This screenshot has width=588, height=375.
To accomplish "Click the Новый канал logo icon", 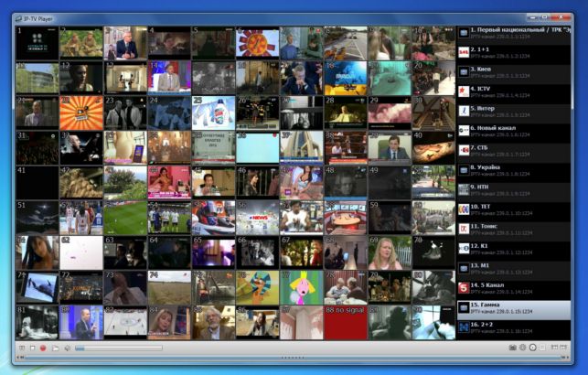I will click(x=464, y=131).
